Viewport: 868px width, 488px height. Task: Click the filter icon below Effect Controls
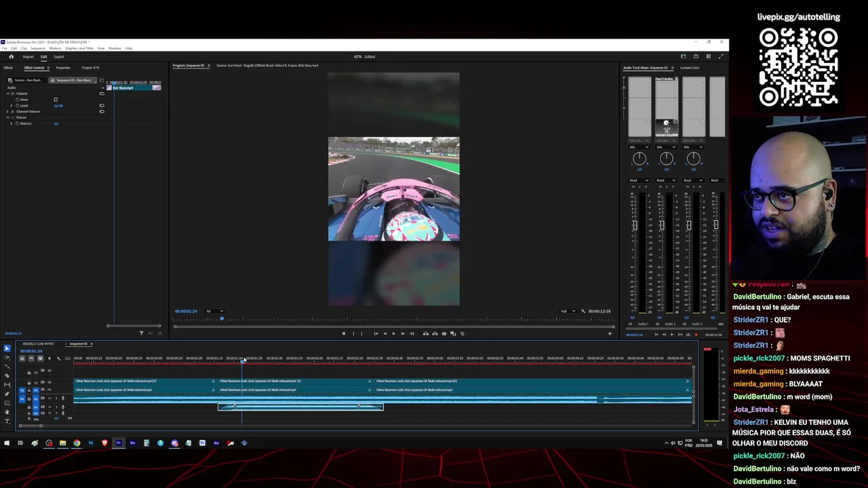(x=141, y=333)
